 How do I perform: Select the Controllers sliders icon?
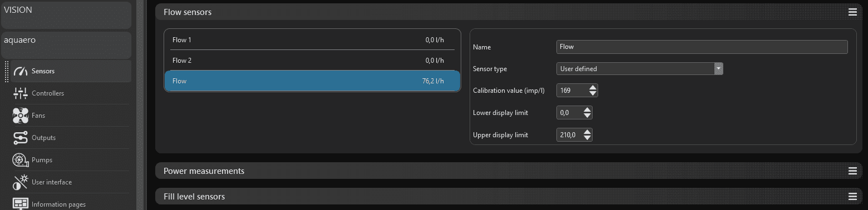[21, 93]
